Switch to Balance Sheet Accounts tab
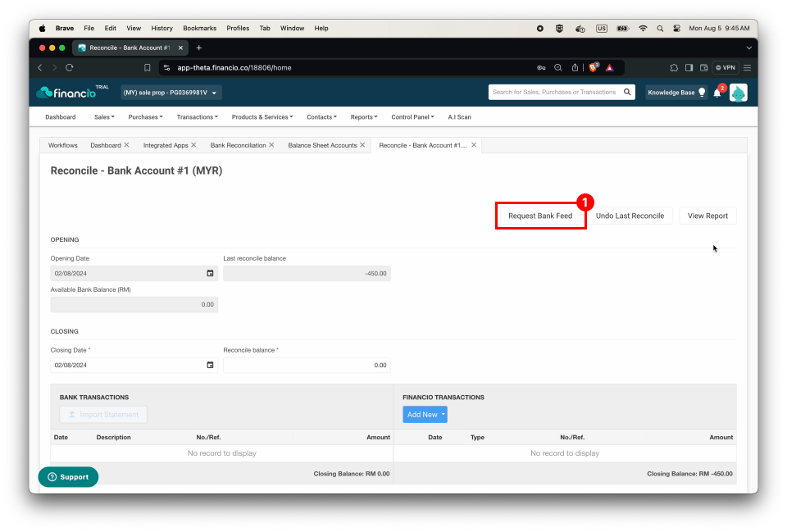This screenshot has height=532, width=787. tap(322, 145)
